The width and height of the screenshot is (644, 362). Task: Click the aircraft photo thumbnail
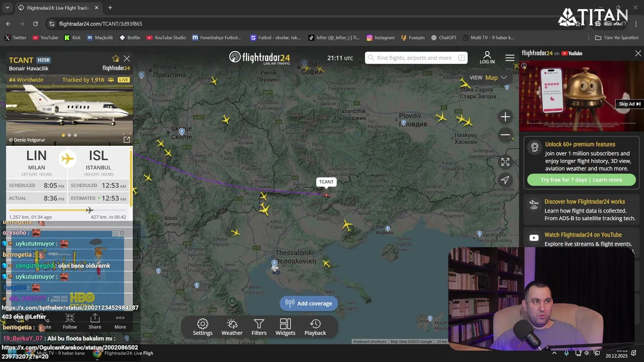[69, 115]
